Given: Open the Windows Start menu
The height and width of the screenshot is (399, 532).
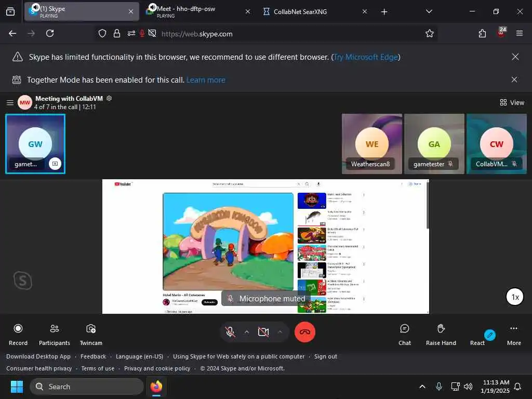Looking at the screenshot, I should (x=17, y=387).
